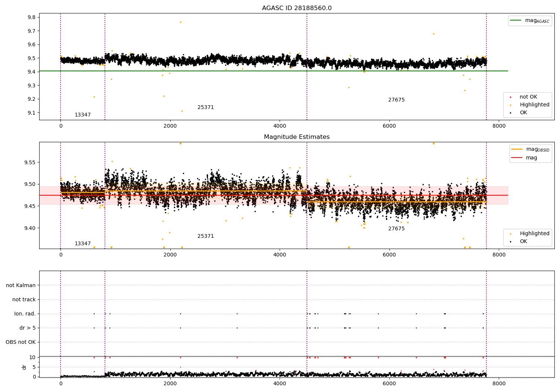Click the '9.55' y-axis tick in the middle plot
This screenshot has height=392, width=560.
(30, 163)
